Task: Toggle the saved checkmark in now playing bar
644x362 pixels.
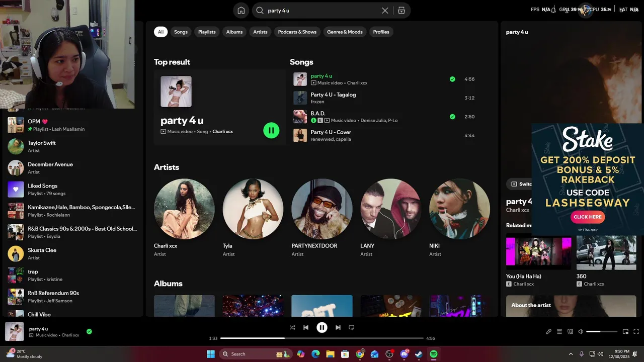Action: [x=89, y=332]
